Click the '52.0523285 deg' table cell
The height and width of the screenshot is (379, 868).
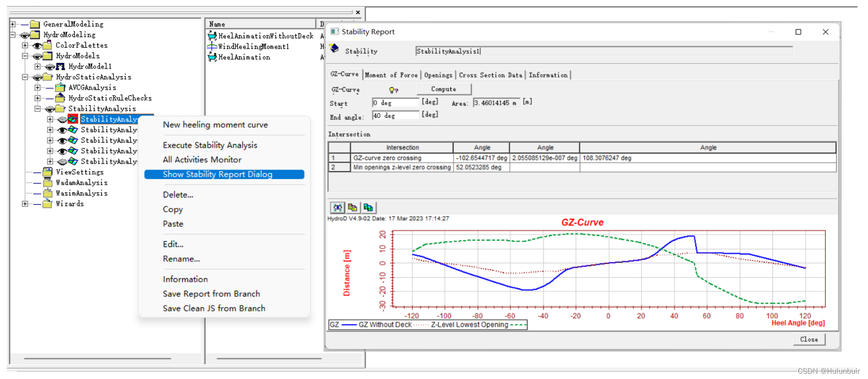coord(482,167)
